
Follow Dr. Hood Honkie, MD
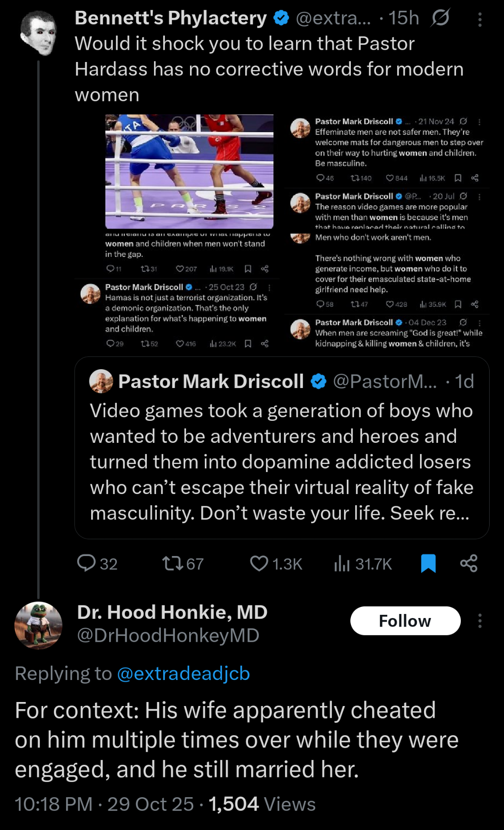point(405,621)
